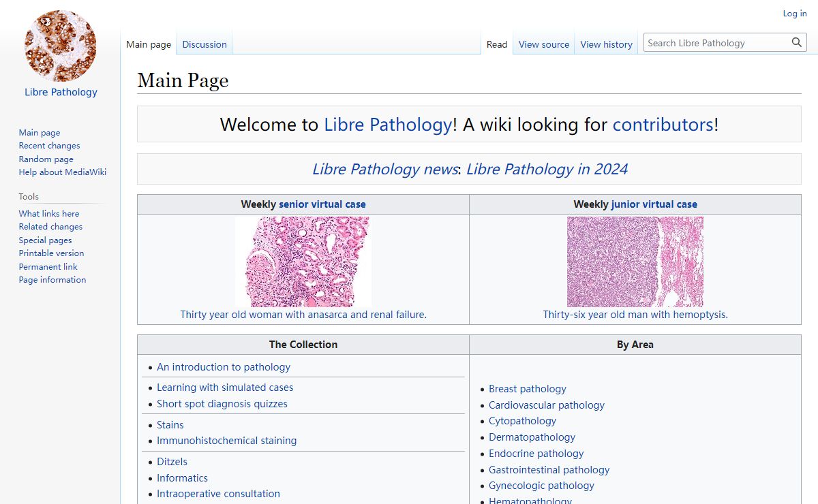Click the contributors link
This screenshot has width=818, height=504.
tap(663, 125)
